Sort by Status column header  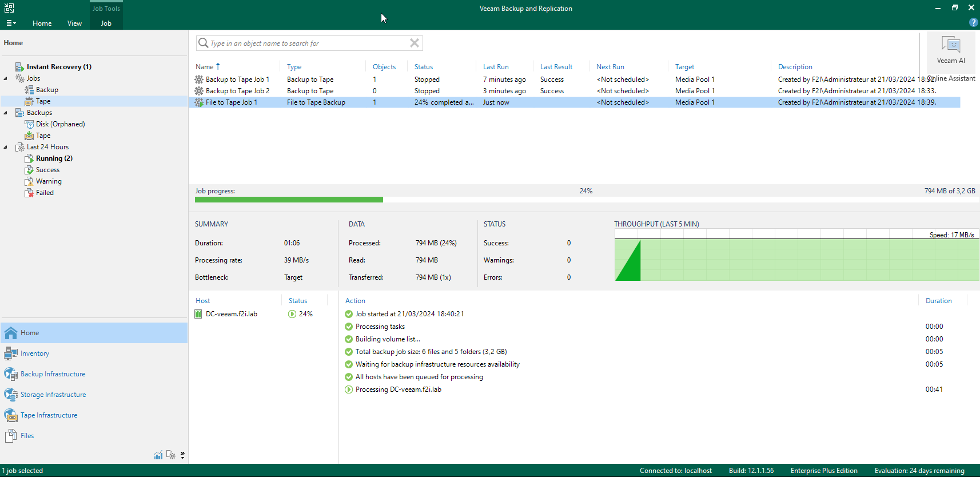(424, 67)
